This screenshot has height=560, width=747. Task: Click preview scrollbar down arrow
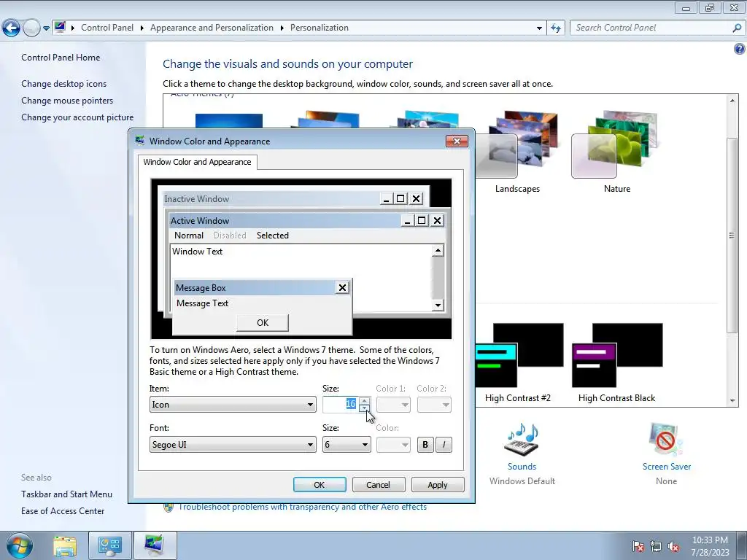tap(438, 306)
